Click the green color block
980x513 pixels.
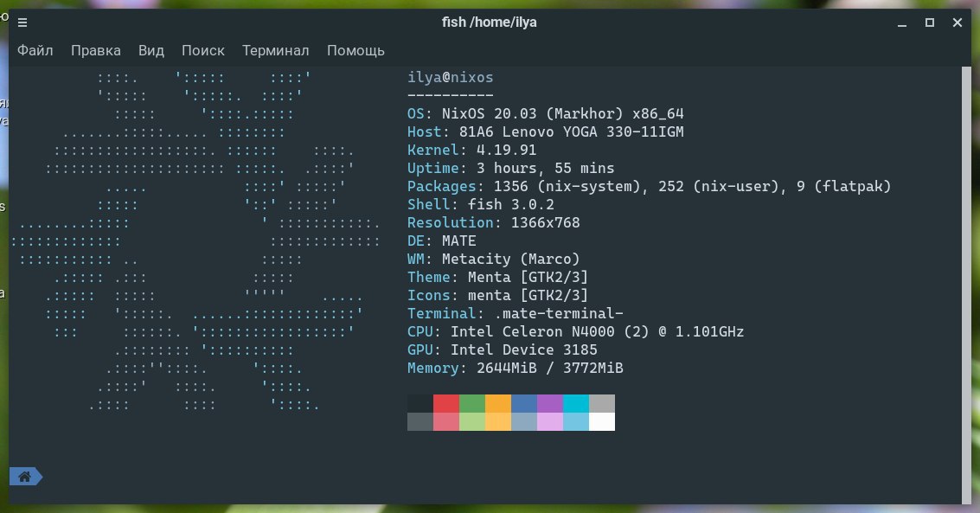coord(472,404)
